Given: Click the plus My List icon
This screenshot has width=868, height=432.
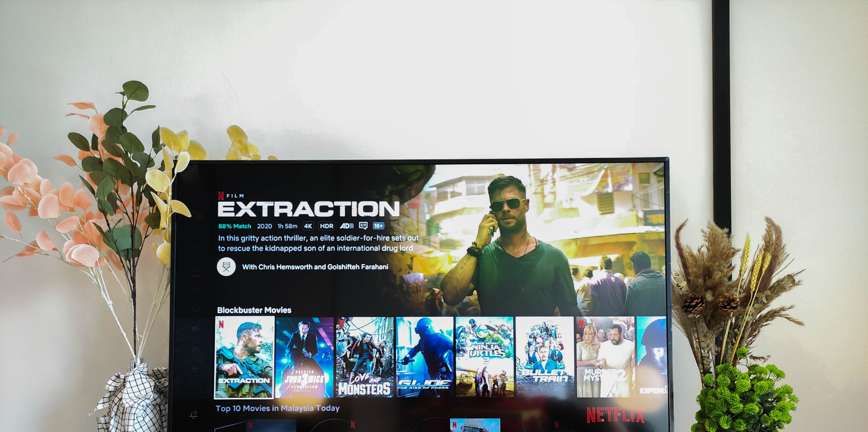Looking at the screenshot, I should tap(195, 369).
